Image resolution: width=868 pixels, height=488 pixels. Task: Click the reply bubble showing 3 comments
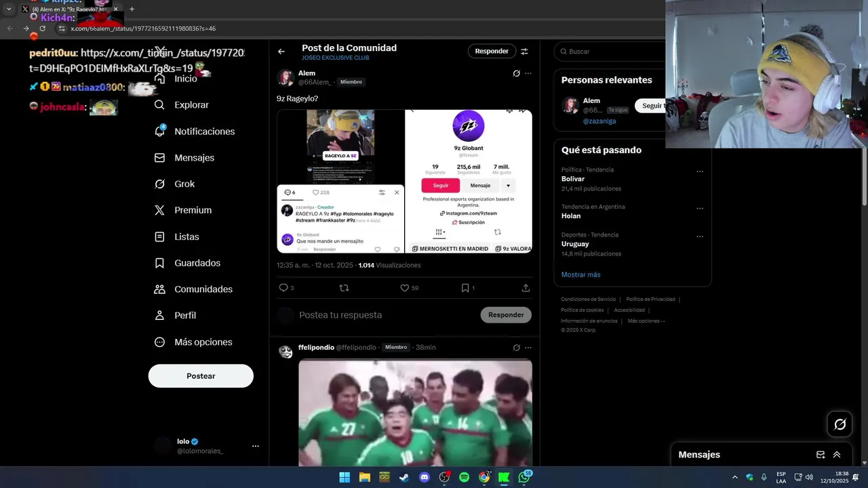(283, 288)
